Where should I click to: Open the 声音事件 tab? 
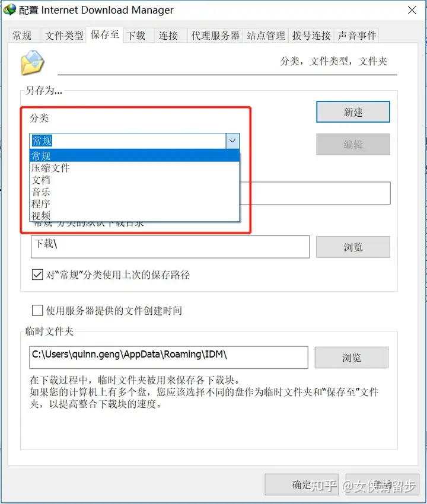pos(356,36)
